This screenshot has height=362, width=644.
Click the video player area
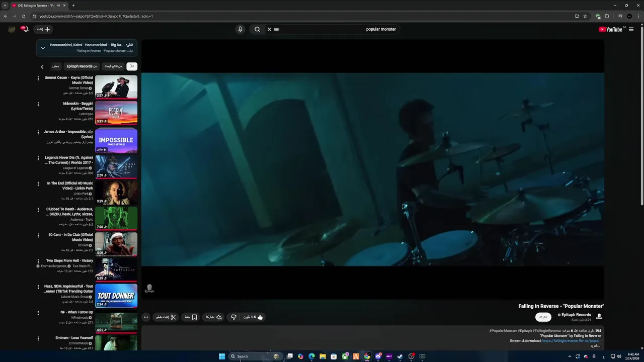pyautogui.click(x=372, y=169)
